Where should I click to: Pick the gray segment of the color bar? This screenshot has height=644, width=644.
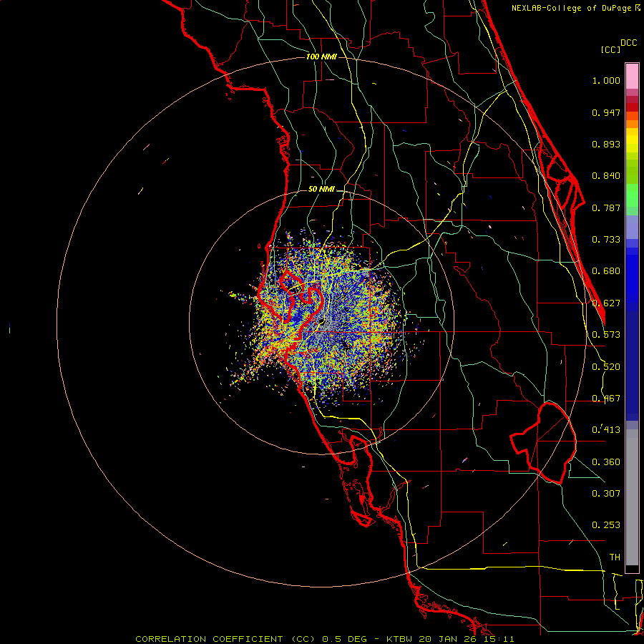pyautogui.click(x=632, y=497)
